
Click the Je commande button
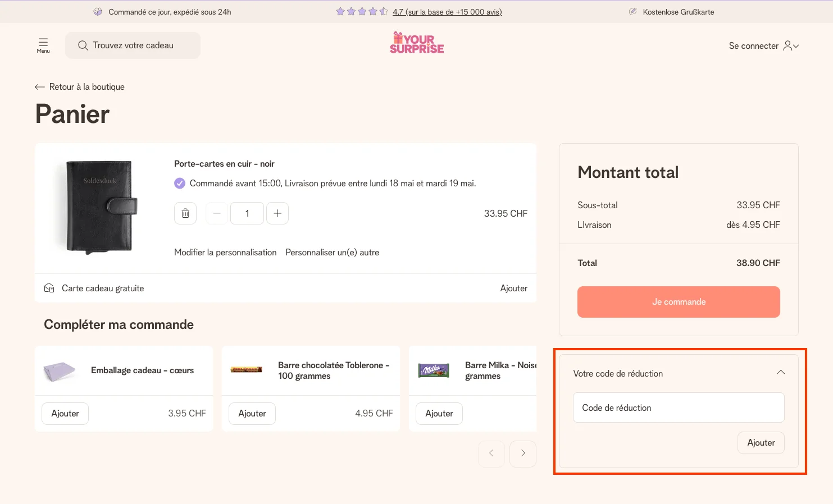(679, 302)
